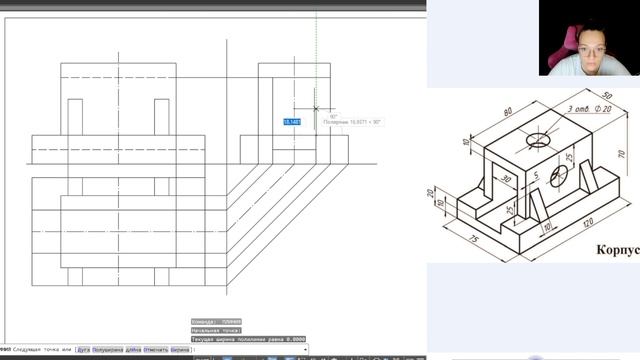Click the '3 отв. Ø 20' annotation
640x360 pixels.
coord(589,109)
